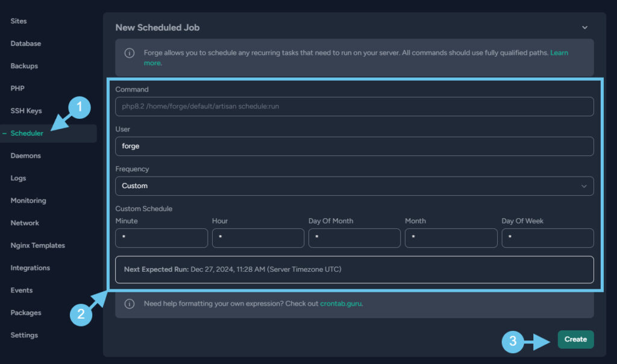Click the Month schedule field

tap(451, 238)
